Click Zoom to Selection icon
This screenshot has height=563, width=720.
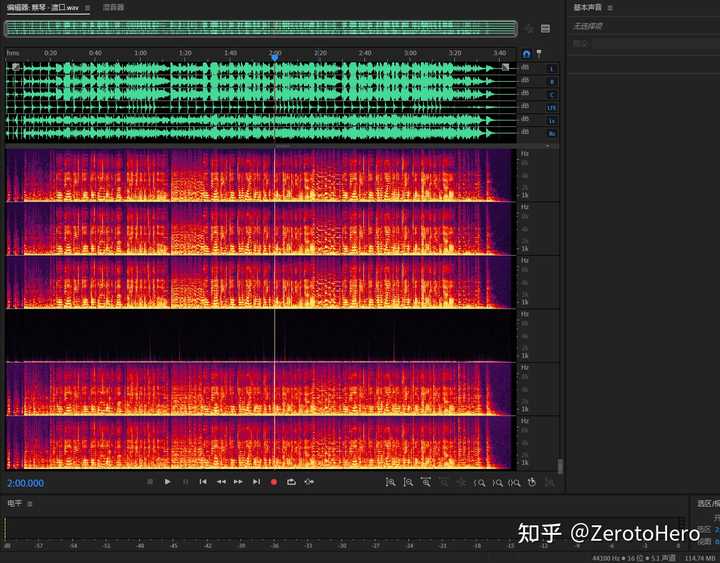(x=514, y=483)
